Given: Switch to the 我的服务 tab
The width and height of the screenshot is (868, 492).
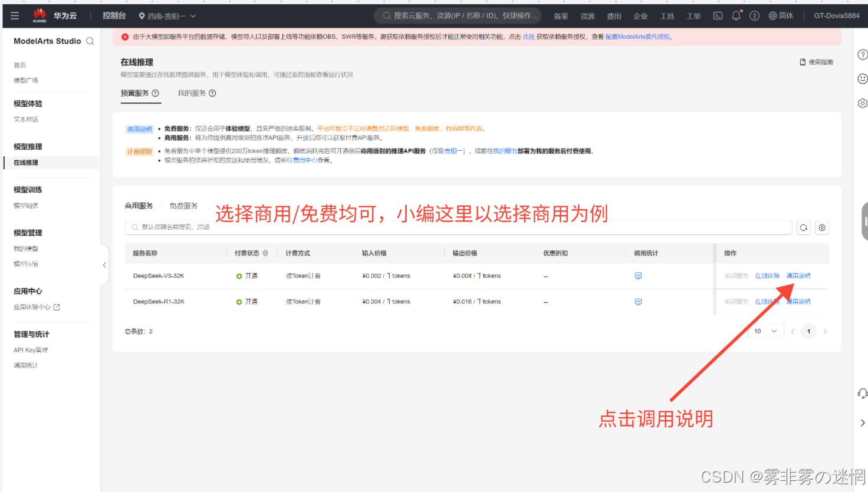Looking at the screenshot, I should (x=192, y=93).
